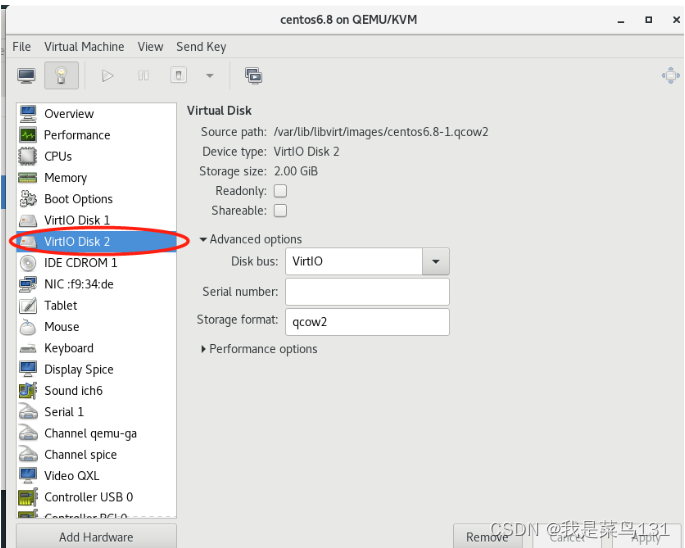This screenshot has width=685, height=548.
Task: Select the CPUs chip icon
Action: coord(28,156)
